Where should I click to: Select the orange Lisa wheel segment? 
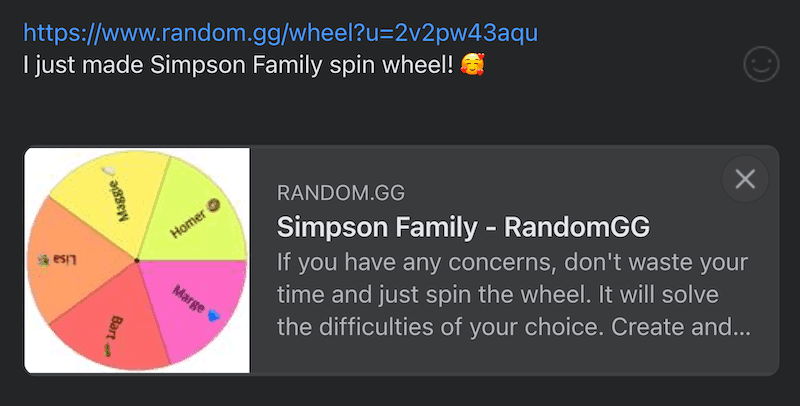point(71,260)
